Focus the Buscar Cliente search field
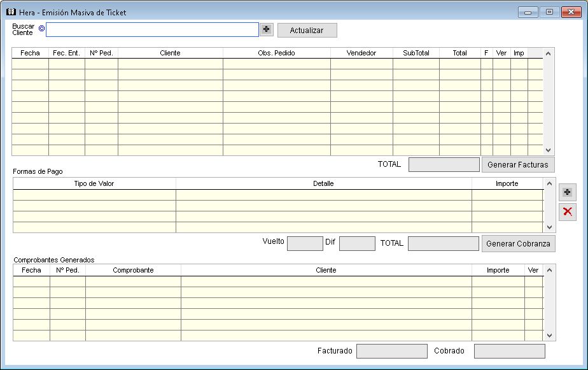The width and height of the screenshot is (588, 370). 152,30
